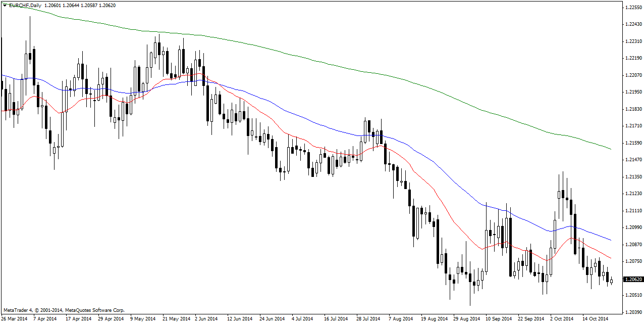Click the current price marker 1.20620
Viewport: 644px width, 323px height.
(633, 279)
